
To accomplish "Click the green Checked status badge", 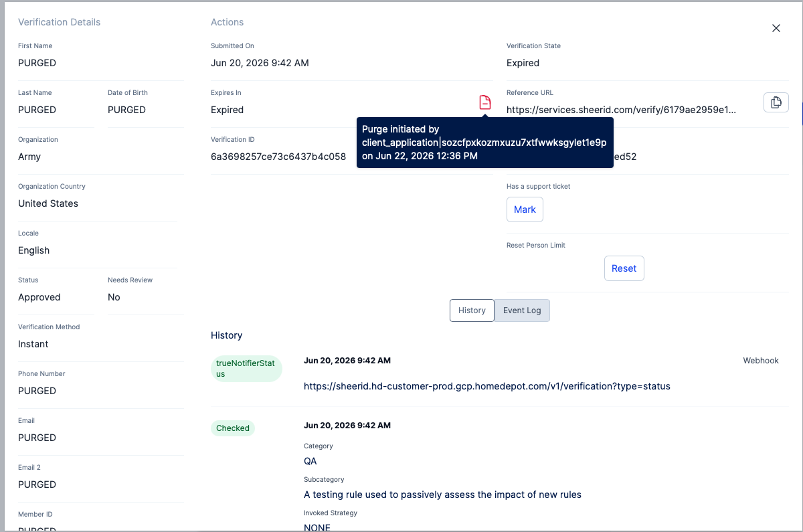I will tap(233, 428).
